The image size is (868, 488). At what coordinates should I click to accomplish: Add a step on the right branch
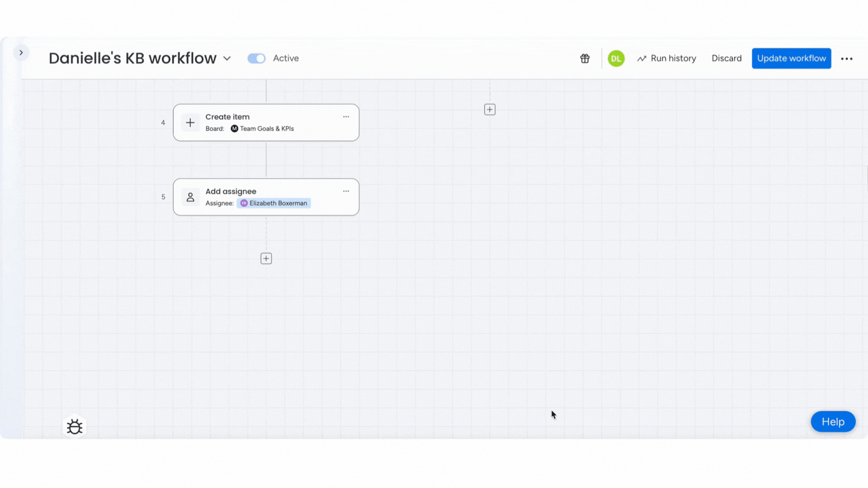490,109
